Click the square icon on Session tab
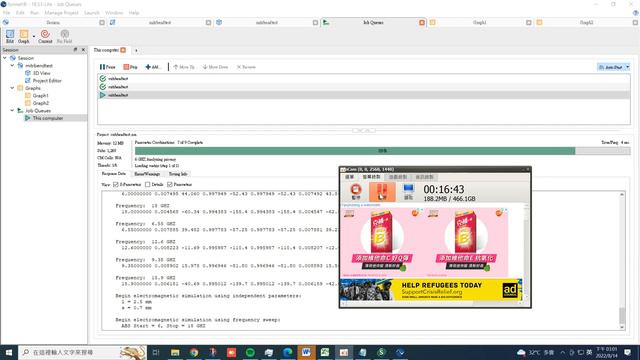This screenshot has width=640, height=360. click(x=102, y=22)
